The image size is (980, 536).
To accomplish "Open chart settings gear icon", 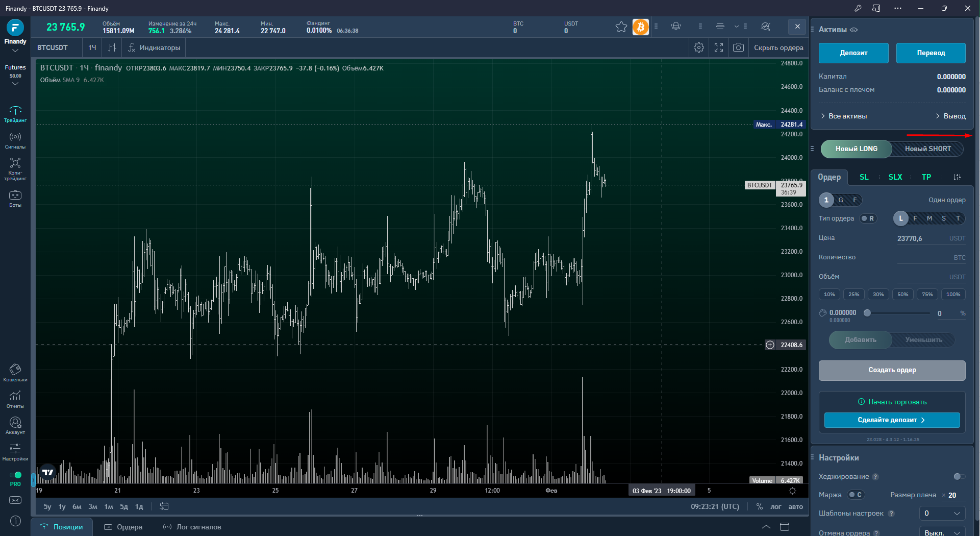I will (x=699, y=47).
